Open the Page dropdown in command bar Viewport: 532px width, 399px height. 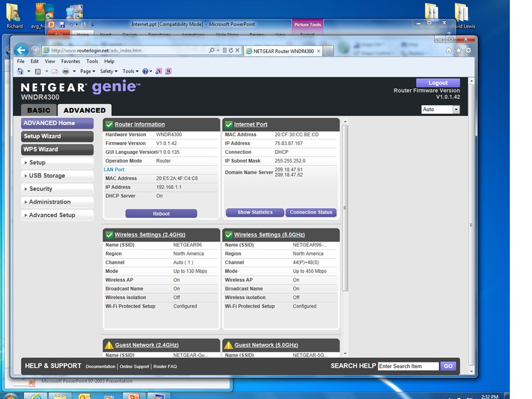pos(88,71)
